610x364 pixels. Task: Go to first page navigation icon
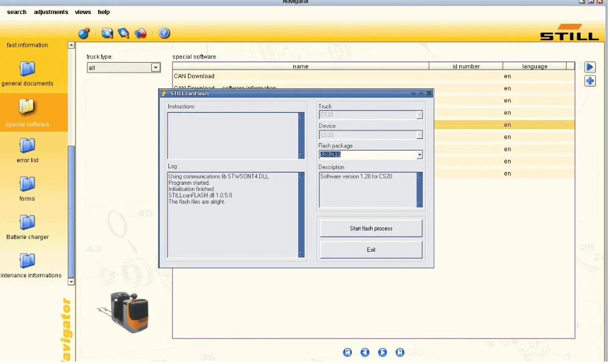click(x=348, y=352)
